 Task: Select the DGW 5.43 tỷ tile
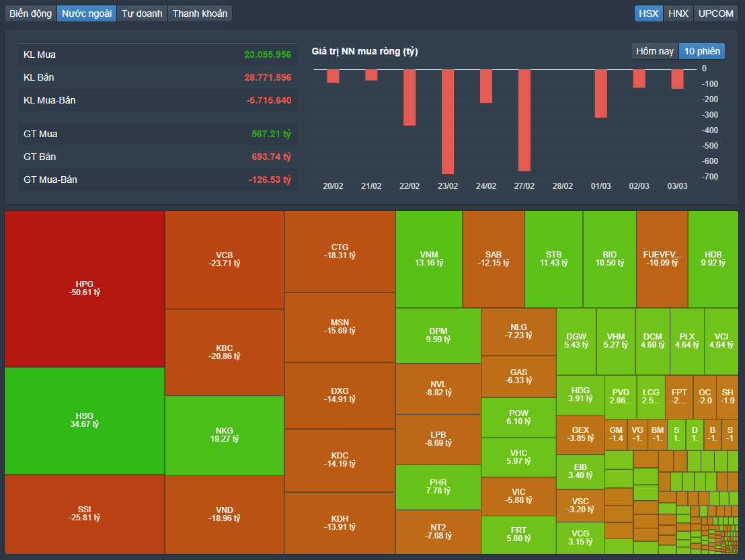pyautogui.click(x=576, y=341)
